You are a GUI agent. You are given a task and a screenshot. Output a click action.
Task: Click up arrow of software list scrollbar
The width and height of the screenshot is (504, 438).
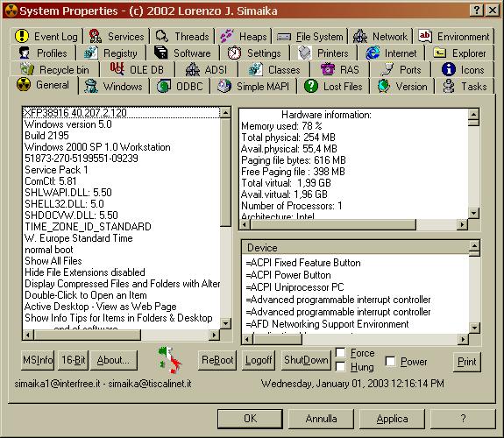point(226,113)
